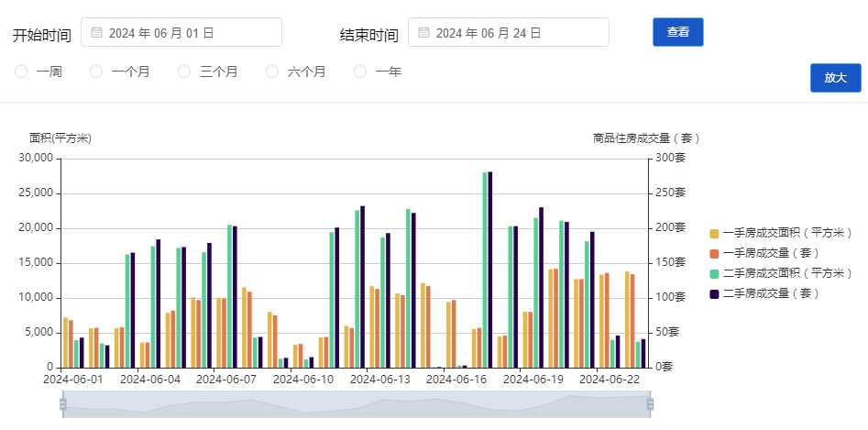Click the tallest dark purple bar near 2024-06-17

point(489,270)
